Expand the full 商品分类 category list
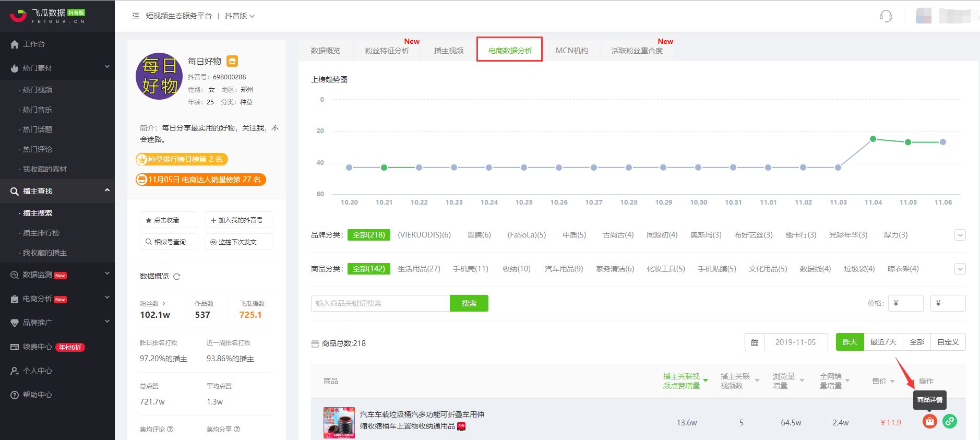Screen dimensions: 980x440 point(960,269)
